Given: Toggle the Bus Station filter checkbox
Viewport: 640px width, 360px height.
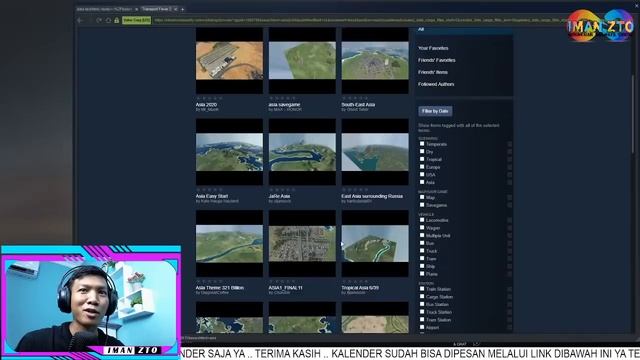Looking at the screenshot, I should (422, 304).
